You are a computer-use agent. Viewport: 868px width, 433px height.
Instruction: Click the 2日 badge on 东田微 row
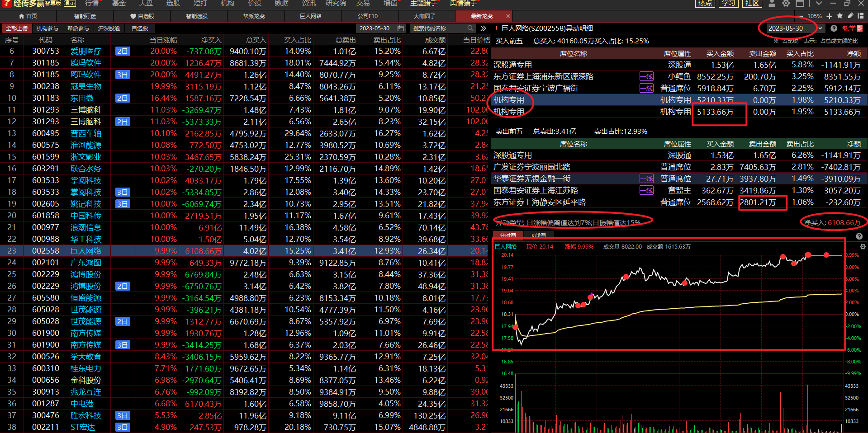coord(123,98)
